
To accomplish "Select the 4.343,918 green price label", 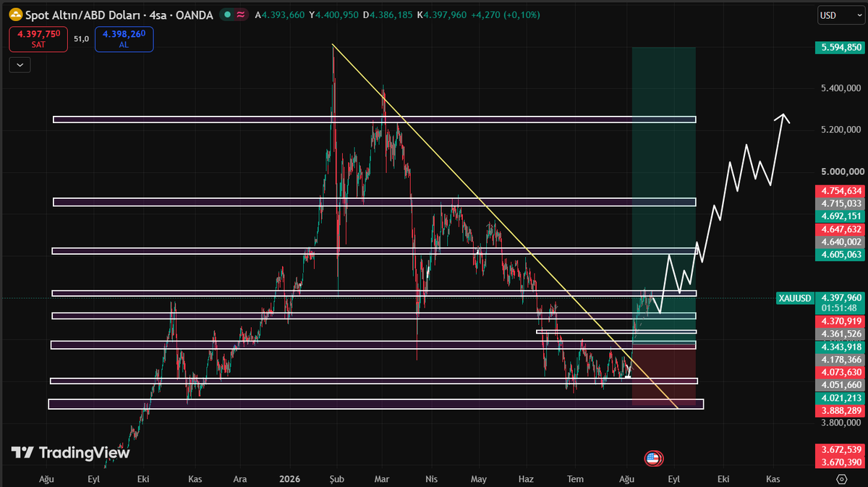I will coord(840,347).
